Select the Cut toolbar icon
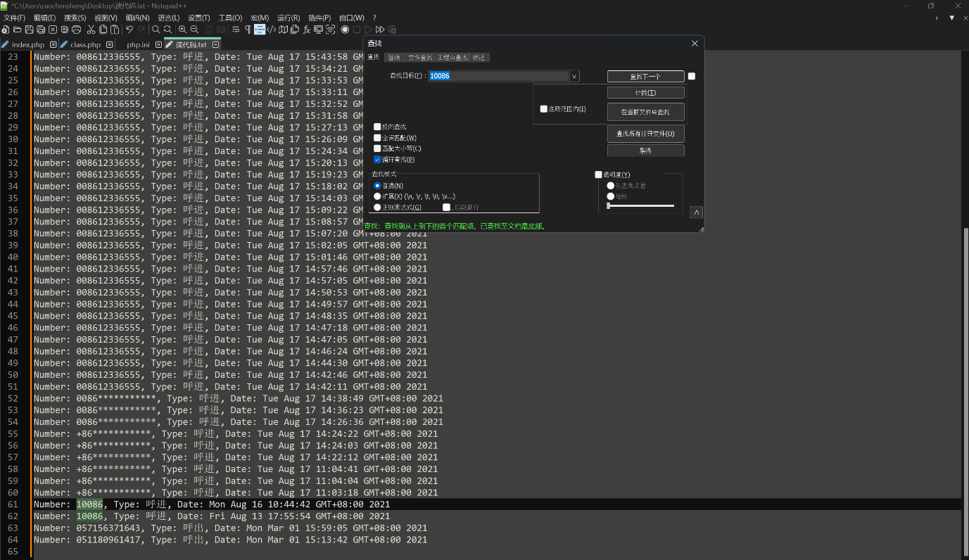Image resolution: width=969 pixels, height=560 pixels. [x=91, y=30]
